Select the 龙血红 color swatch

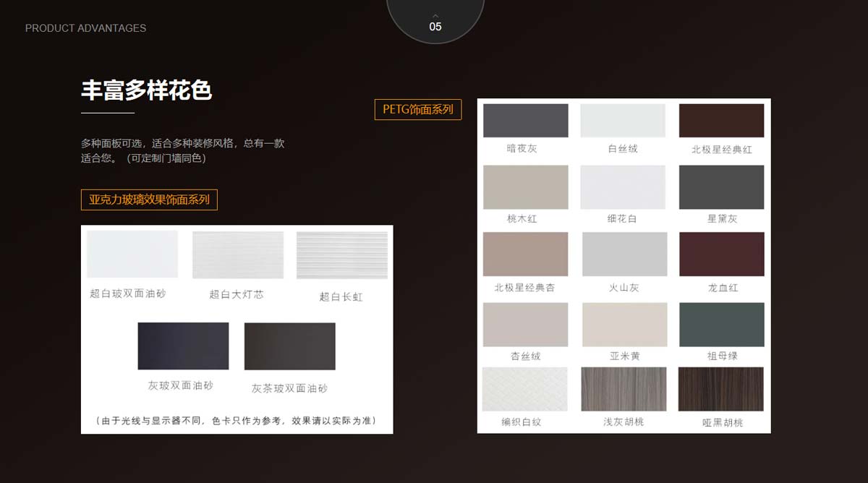(x=721, y=254)
